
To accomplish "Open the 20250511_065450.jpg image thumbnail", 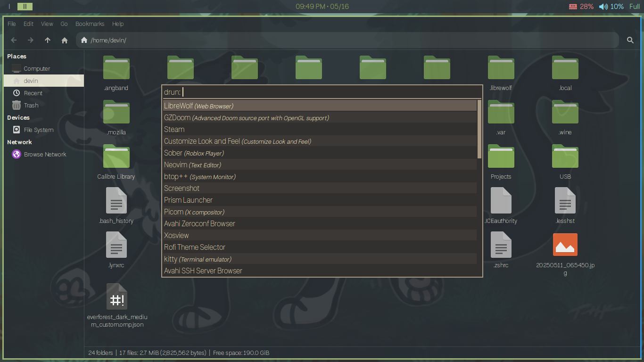I will tap(565, 245).
